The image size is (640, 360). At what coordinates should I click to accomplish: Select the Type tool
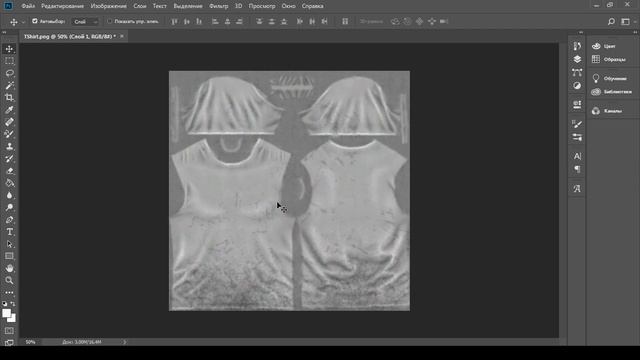9,232
